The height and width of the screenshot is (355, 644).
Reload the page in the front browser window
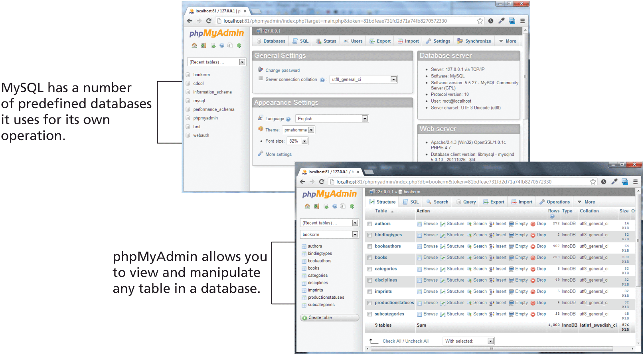[322, 182]
